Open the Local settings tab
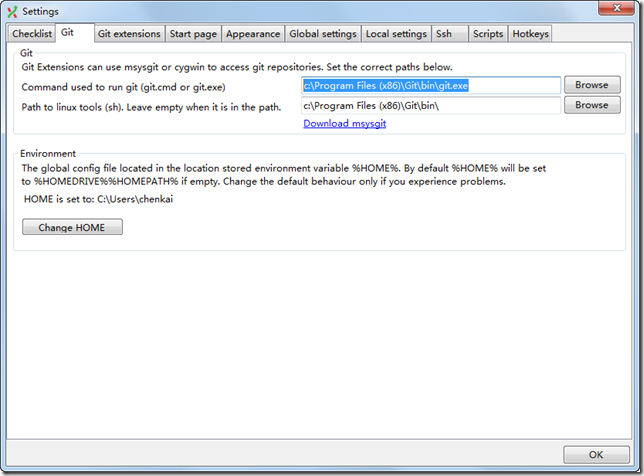The width and height of the screenshot is (644, 476). (x=396, y=34)
